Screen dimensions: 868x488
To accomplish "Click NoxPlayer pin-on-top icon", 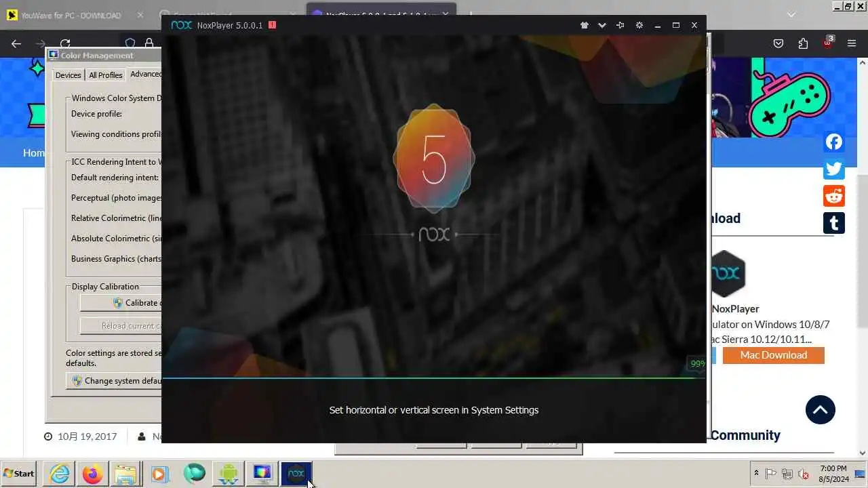I will pos(620,25).
